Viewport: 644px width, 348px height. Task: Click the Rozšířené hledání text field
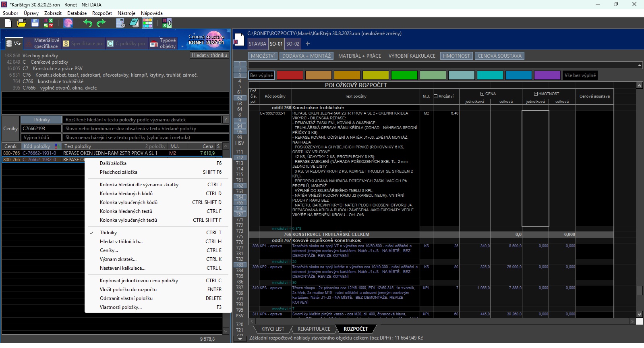[x=142, y=120]
